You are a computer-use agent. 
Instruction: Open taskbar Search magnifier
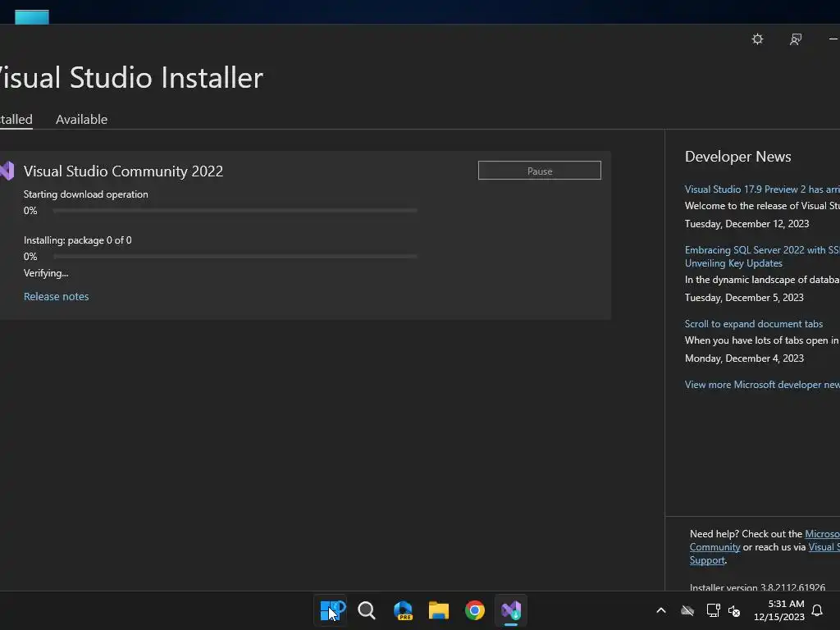(x=367, y=610)
